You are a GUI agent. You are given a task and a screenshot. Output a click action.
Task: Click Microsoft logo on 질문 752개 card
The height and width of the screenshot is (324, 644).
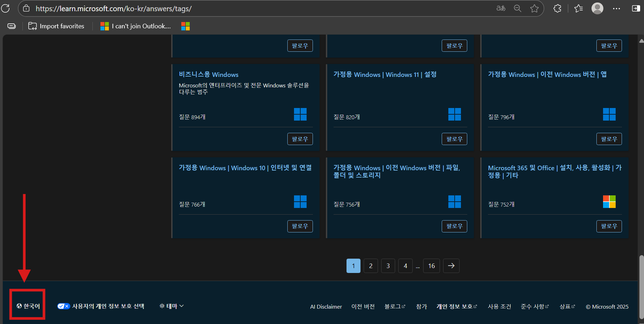pos(609,202)
